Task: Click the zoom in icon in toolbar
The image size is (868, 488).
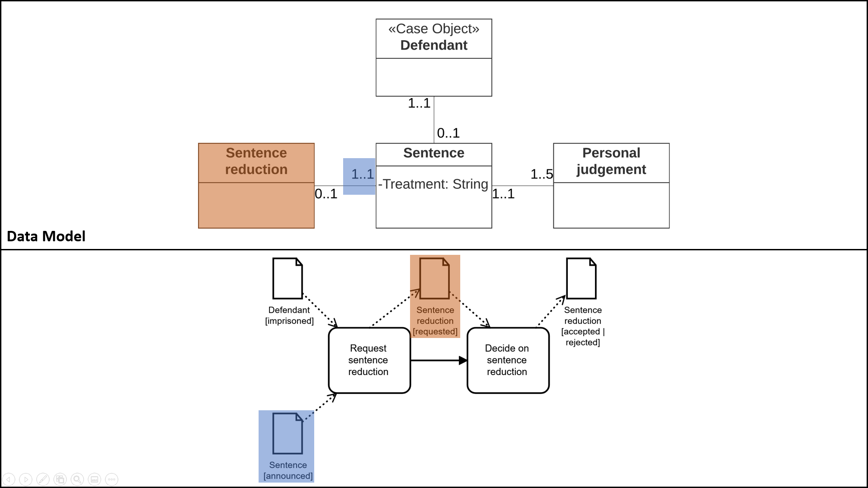Action: point(75,479)
